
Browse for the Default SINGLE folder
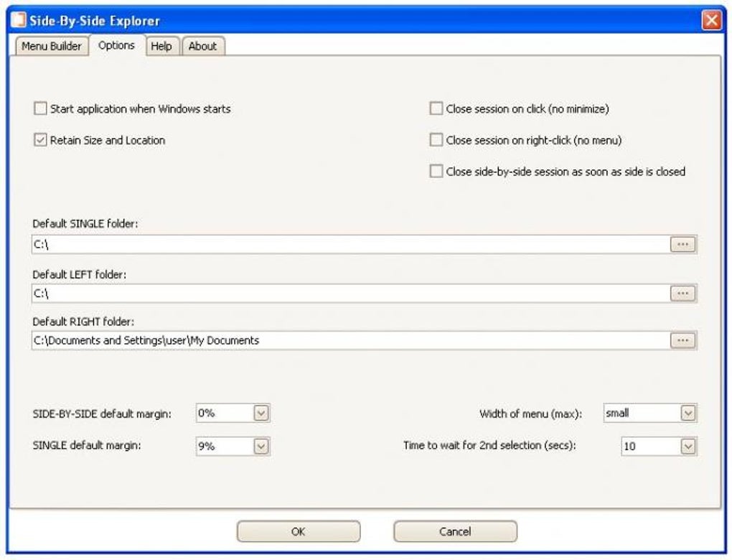pos(682,245)
